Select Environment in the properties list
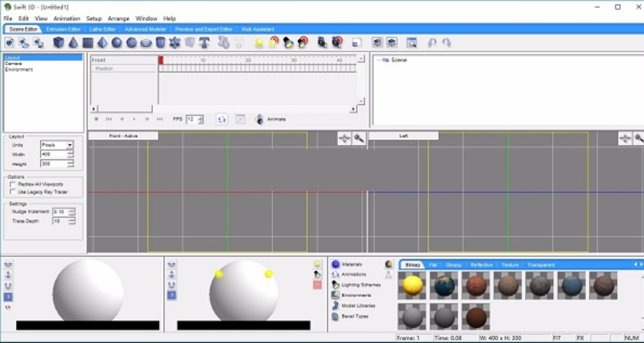Screen dimensions: 644x343 19,70
